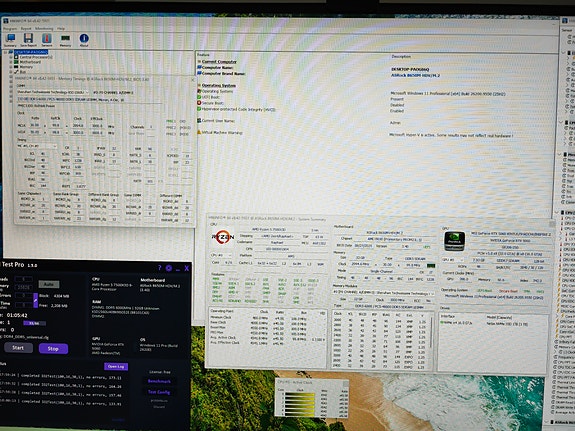Click the Stop button in Test Pro
Image resolution: width=575 pixels, height=431 pixels.
pyautogui.click(x=53, y=348)
